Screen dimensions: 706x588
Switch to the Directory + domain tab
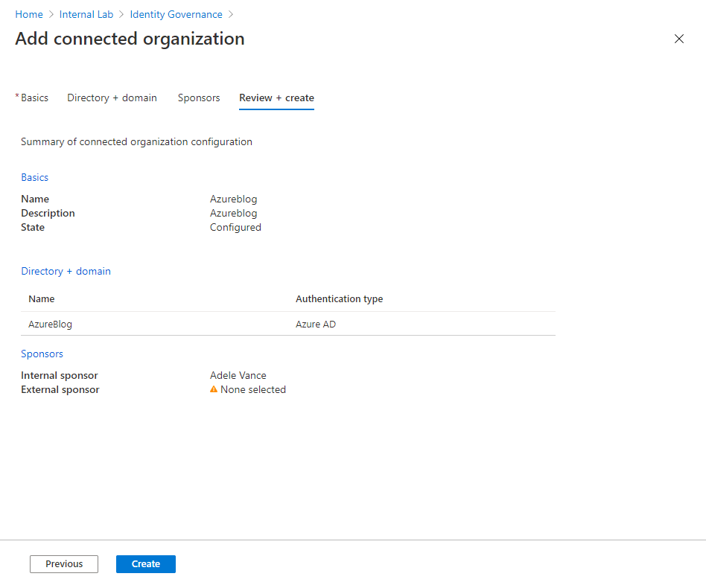tap(112, 98)
